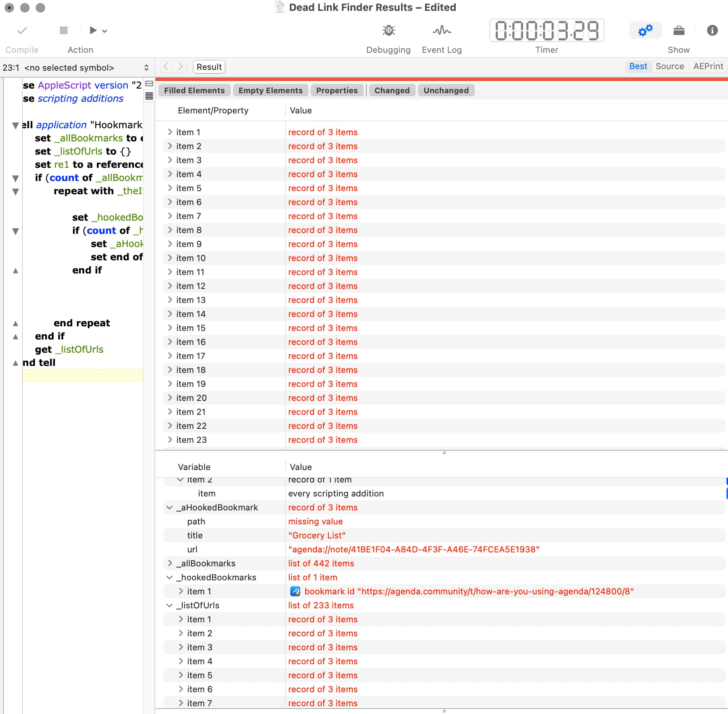Toggle the Filled Elements filter
728x714 pixels.
click(x=194, y=91)
